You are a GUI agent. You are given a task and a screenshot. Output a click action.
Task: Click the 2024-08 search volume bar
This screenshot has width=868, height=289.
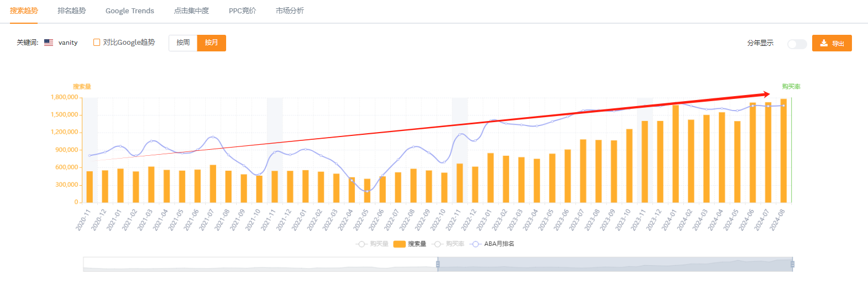(783, 151)
